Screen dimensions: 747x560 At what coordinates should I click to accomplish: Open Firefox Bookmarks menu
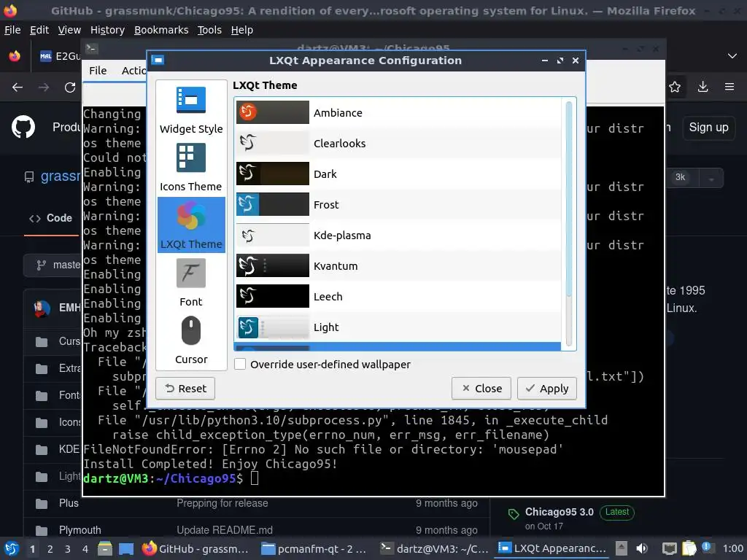[161, 30]
